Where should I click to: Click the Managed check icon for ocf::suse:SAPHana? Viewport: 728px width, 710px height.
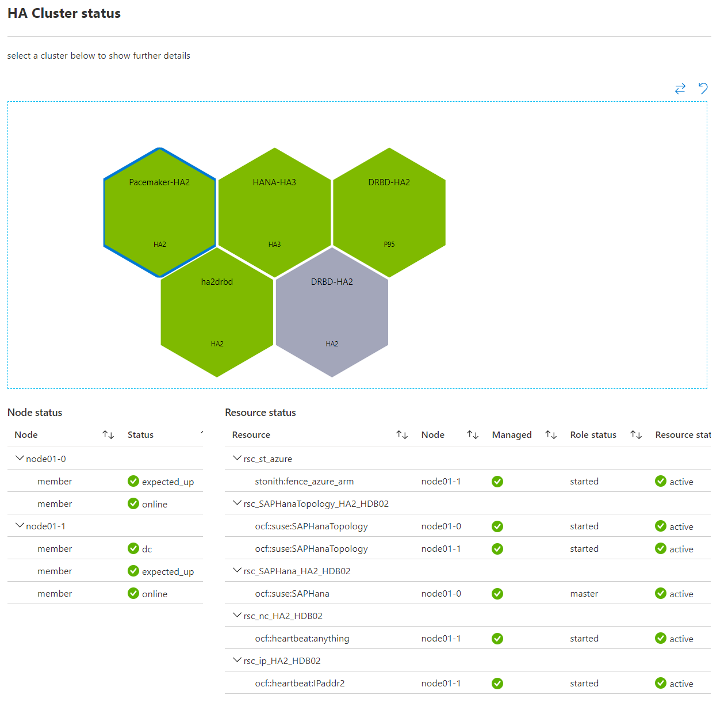point(497,594)
